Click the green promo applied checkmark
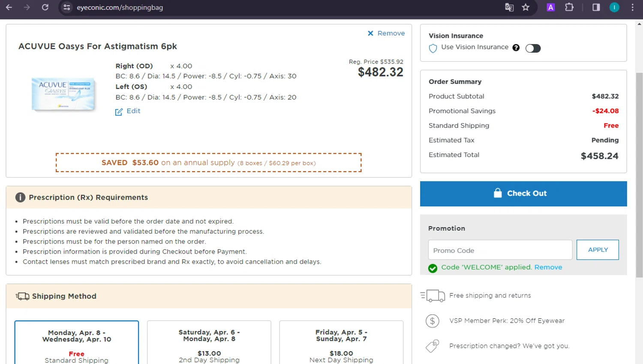Image resolution: width=643 pixels, height=364 pixels. 433,268
